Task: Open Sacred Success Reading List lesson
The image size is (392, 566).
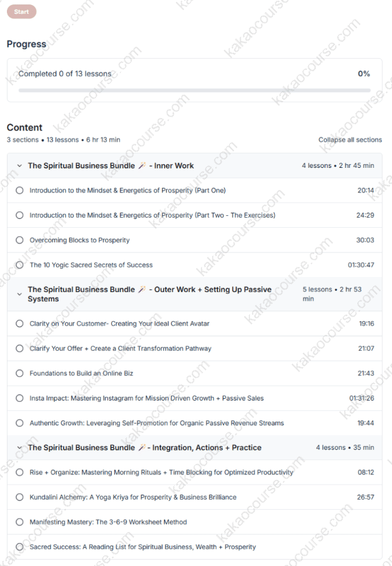Action: click(x=143, y=547)
